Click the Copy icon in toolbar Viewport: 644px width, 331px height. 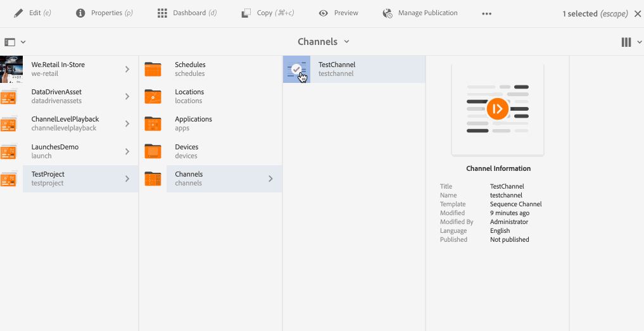click(x=246, y=13)
